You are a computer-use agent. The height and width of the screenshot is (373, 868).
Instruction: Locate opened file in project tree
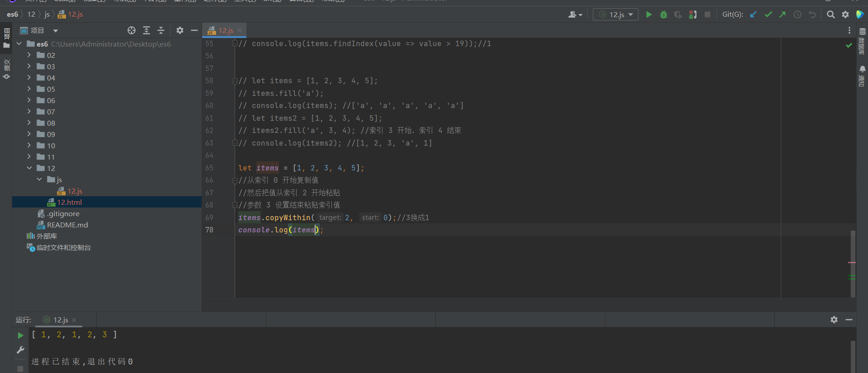132,30
